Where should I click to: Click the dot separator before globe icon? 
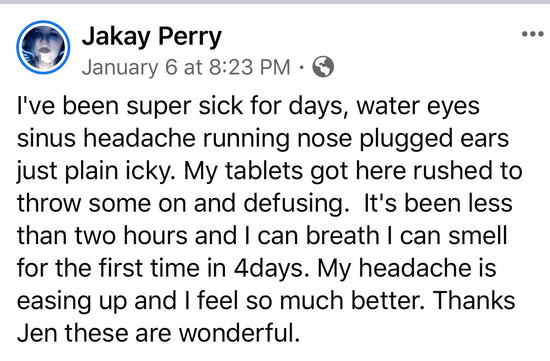pos(301,67)
